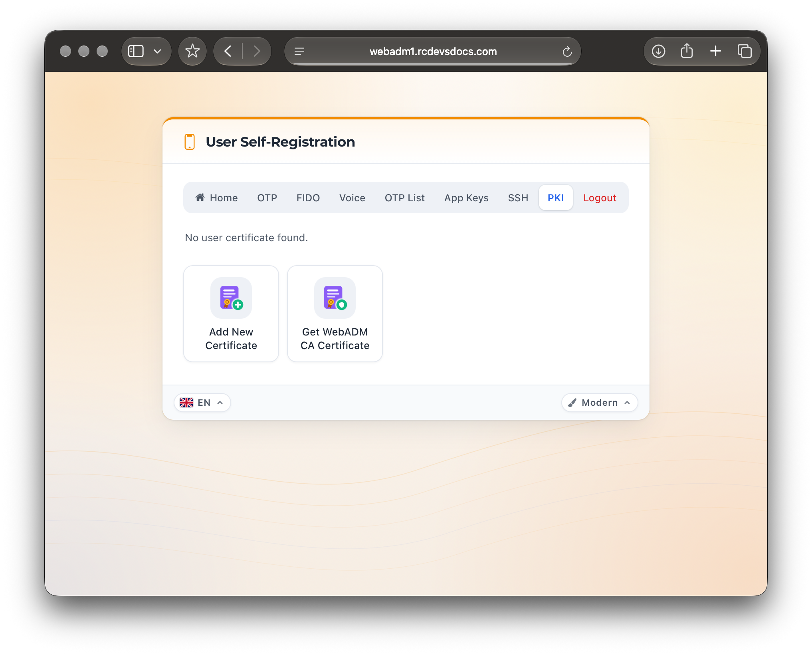Open the FIDO tab
Screen dimensions: 812x655
coord(308,198)
